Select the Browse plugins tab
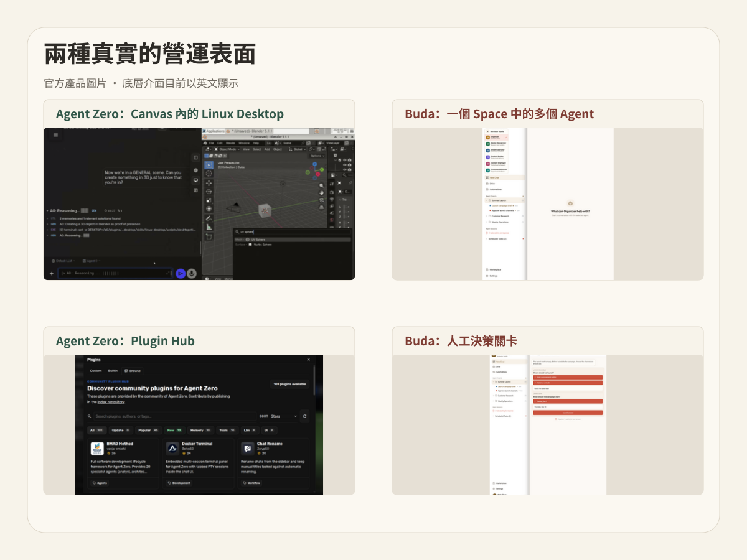This screenshot has width=747, height=560. click(133, 371)
